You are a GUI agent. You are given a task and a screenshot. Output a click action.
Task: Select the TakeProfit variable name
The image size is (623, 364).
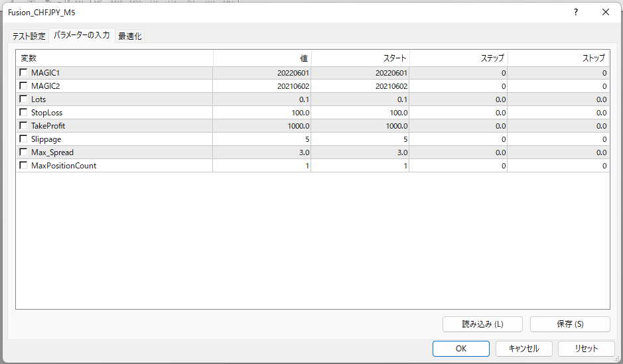tap(48, 126)
